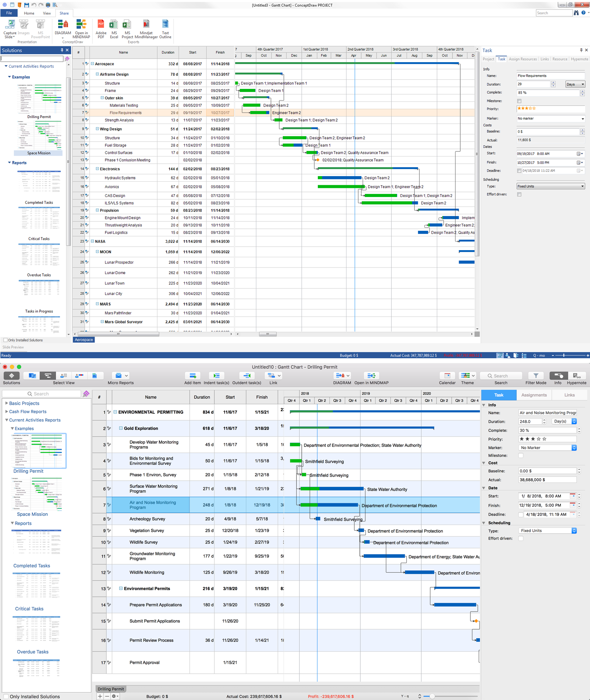This screenshot has height=700, width=590.
Task: Click the Overdue Tasks report link in the lower sidebar
Action: 33,652
